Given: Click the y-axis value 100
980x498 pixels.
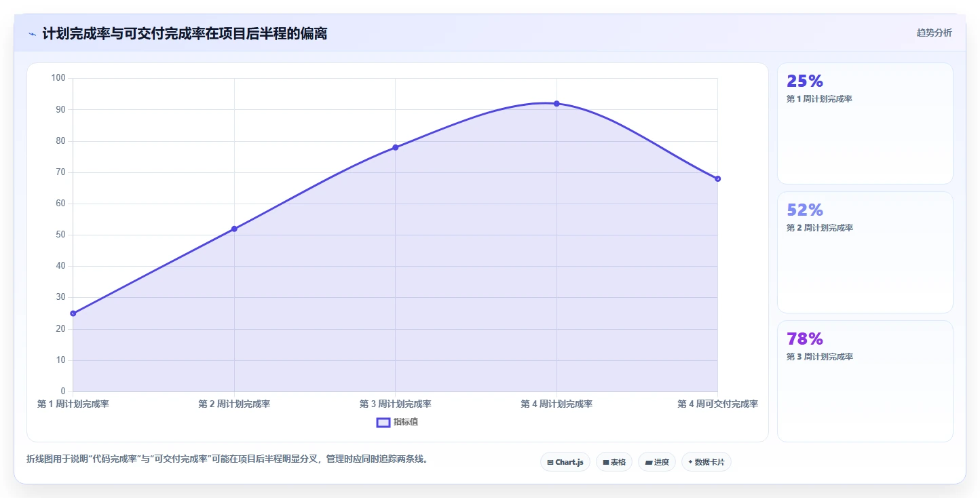Looking at the screenshot, I should 58,78.
